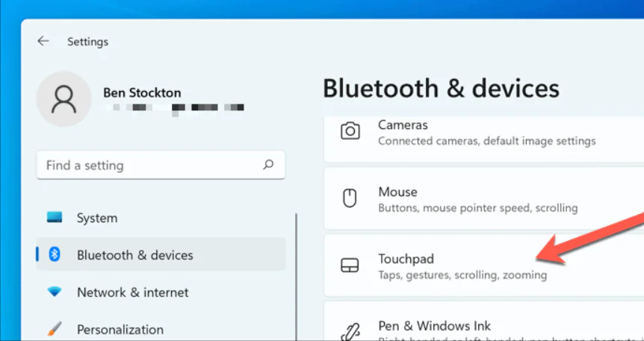Screen dimensions: 644x341
Task: Click the Cameras camera icon
Action: coord(350,131)
